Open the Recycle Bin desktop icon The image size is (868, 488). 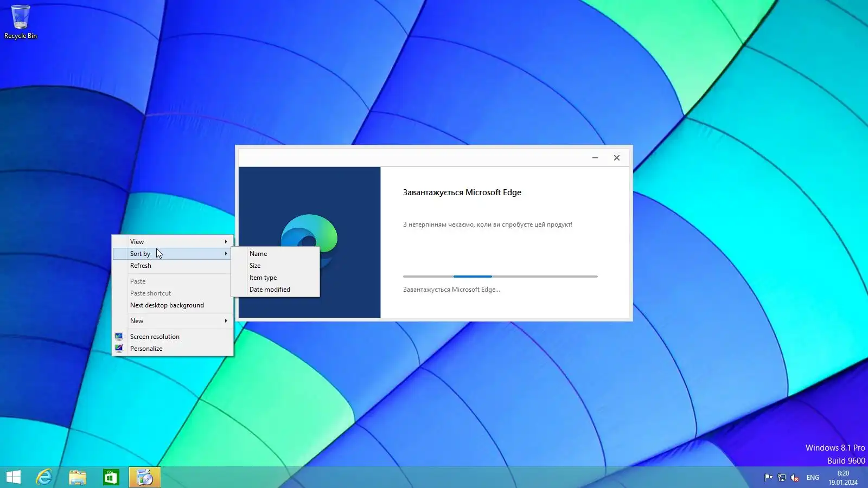[21, 22]
